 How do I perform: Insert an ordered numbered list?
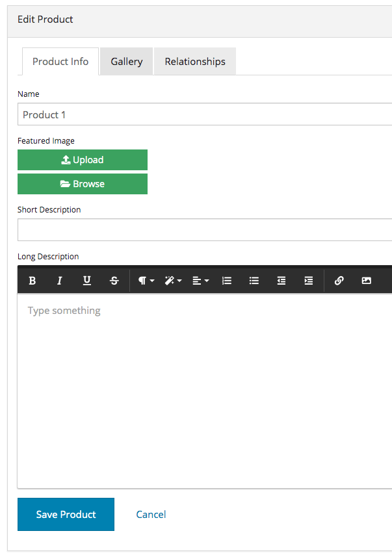(227, 281)
